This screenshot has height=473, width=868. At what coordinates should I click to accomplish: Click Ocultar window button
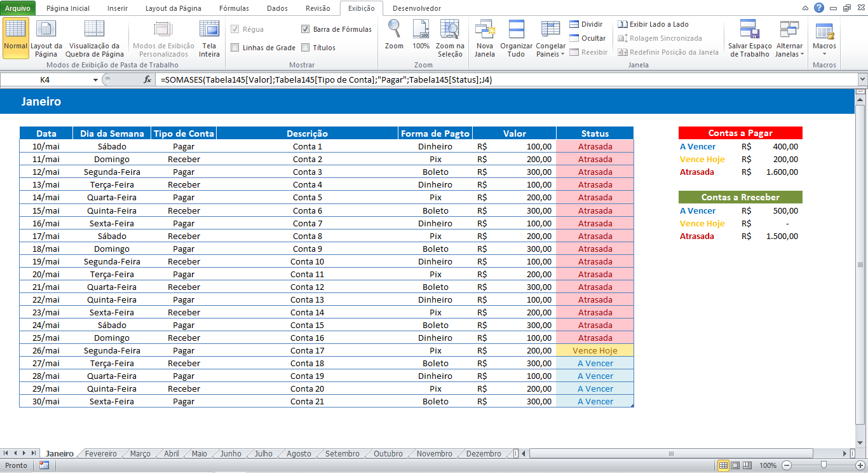(x=588, y=38)
